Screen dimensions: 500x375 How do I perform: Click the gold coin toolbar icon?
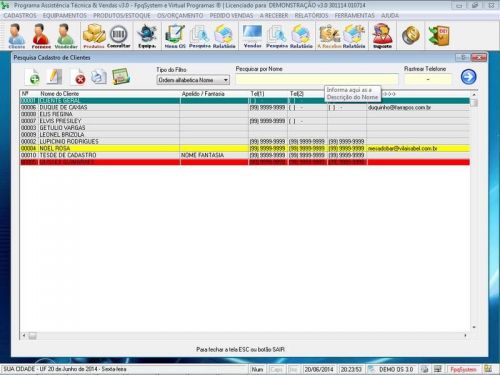(411, 35)
